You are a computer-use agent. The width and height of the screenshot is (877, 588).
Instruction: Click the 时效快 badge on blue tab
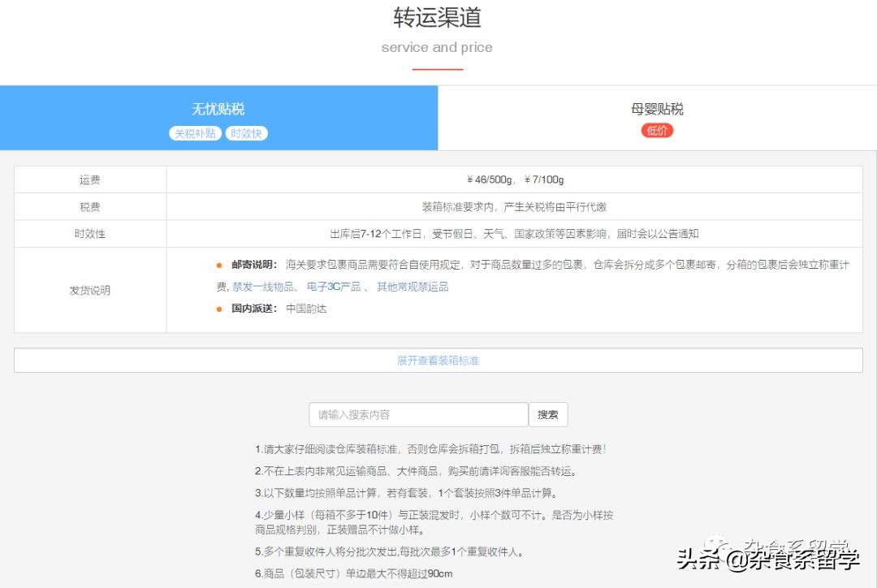[245, 132]
